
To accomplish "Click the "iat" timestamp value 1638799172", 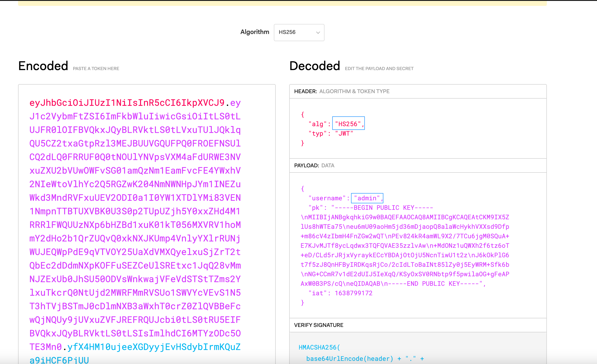I will coord(353,293).
